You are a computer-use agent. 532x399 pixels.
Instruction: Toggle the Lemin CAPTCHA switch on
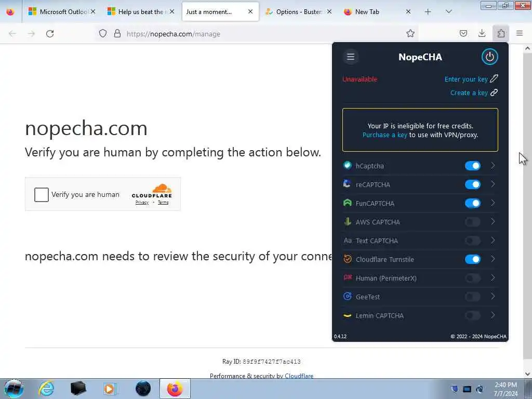point(473,315)
